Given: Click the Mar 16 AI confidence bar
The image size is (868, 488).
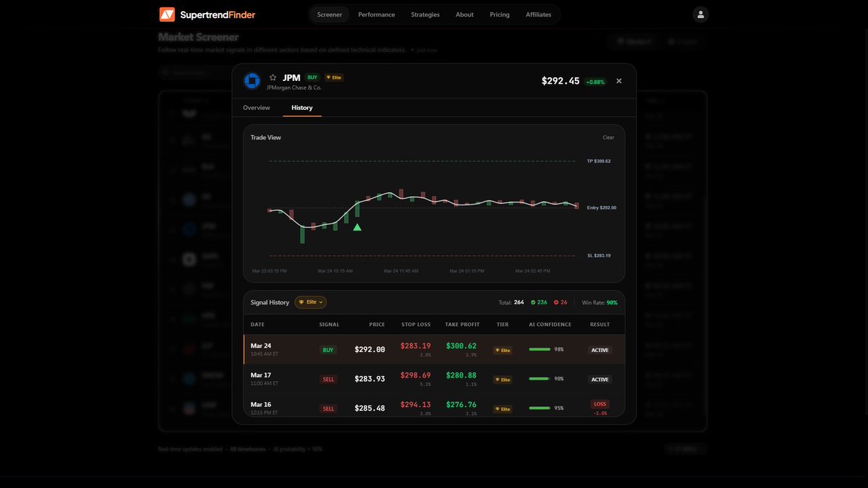Looking at the screenshot, I should tap(540, 408).
